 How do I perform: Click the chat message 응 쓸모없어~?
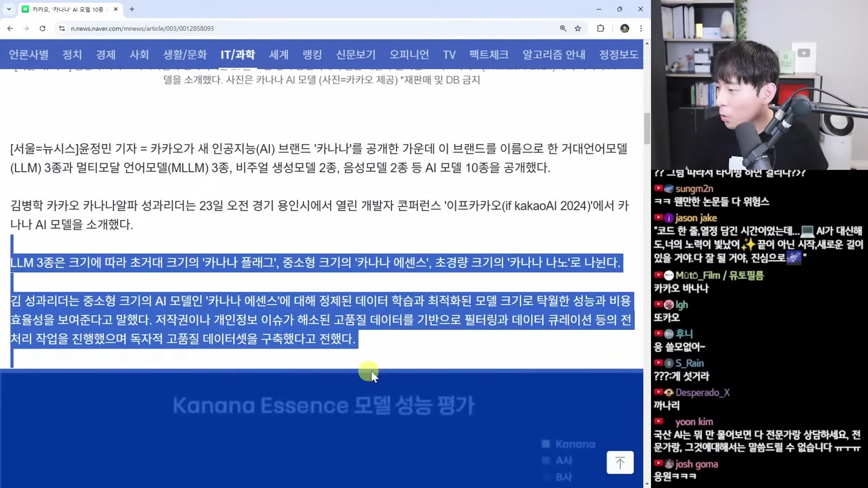point(679,347)
